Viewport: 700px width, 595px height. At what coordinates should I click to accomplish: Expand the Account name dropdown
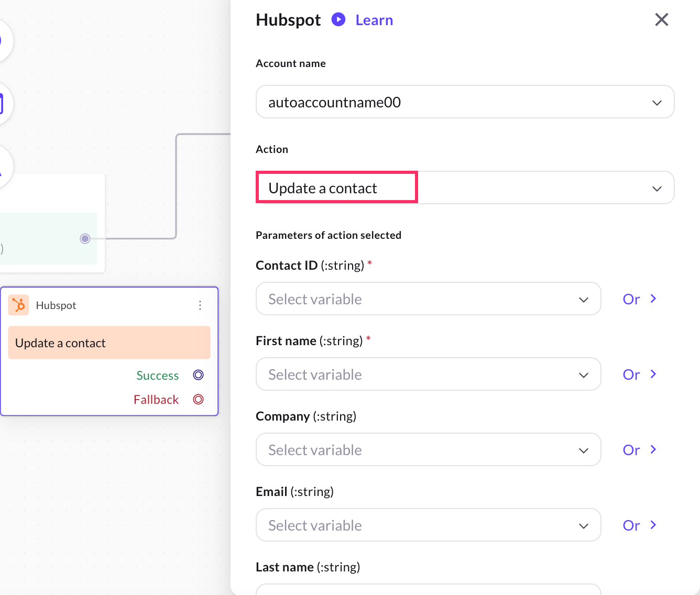[x=465, y=102]
